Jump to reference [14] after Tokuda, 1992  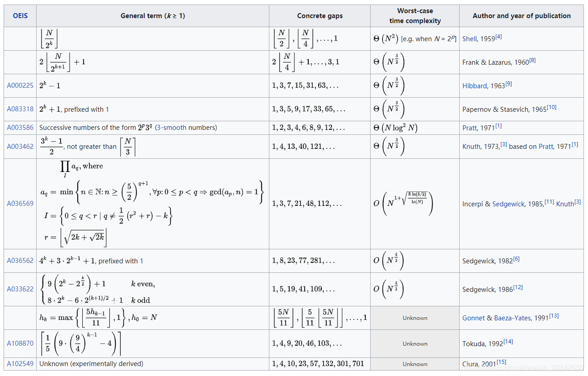508,342
